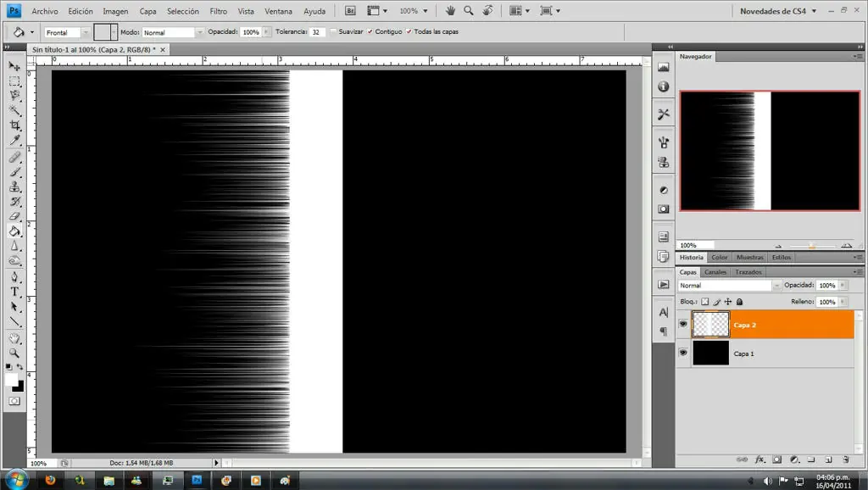Open the layer Opacidad arrow
This screenshot has height=490, width=868.
coord(843,285)
